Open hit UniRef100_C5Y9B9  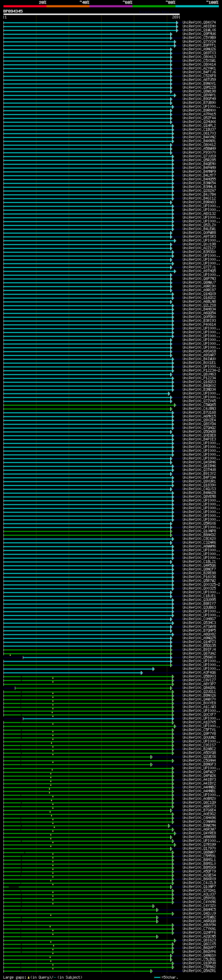click(199, 38)
